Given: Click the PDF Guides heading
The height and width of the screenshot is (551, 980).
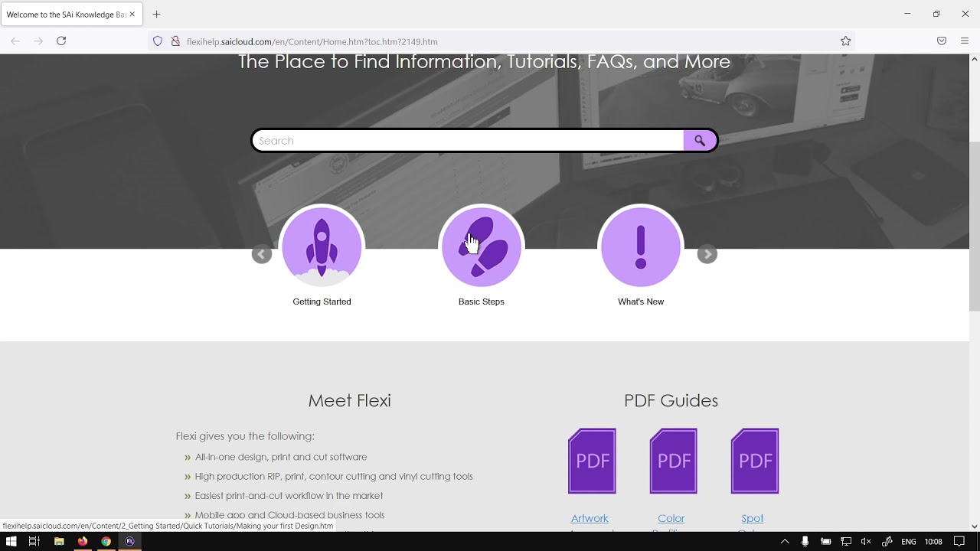Looking at the screenshot, I should 671,400.
